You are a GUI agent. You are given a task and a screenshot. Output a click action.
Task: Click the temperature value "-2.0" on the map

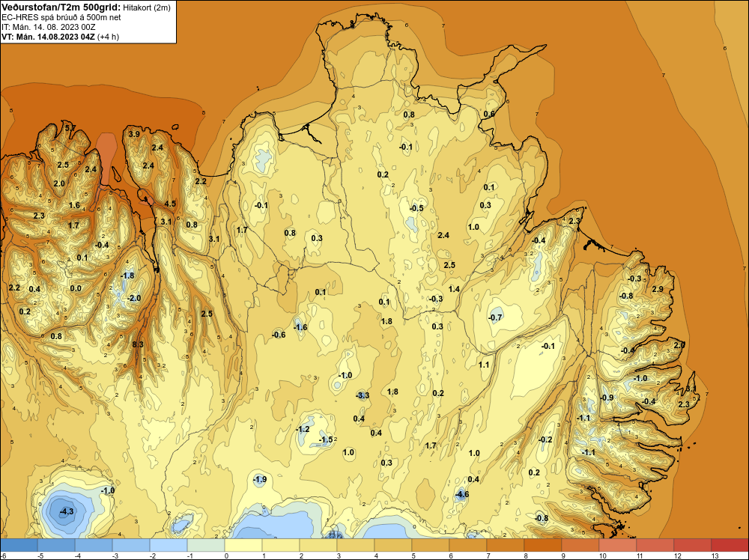click(134, 298)
